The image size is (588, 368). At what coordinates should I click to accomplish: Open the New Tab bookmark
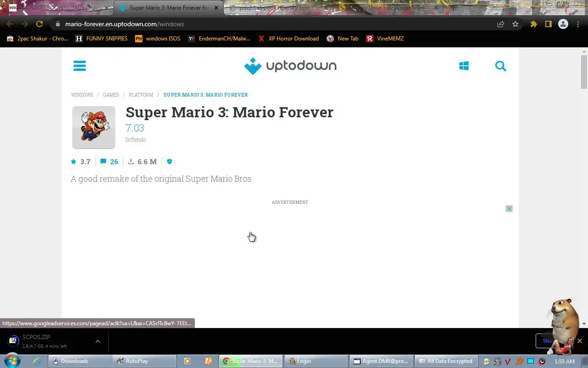(x=343, y=39)
